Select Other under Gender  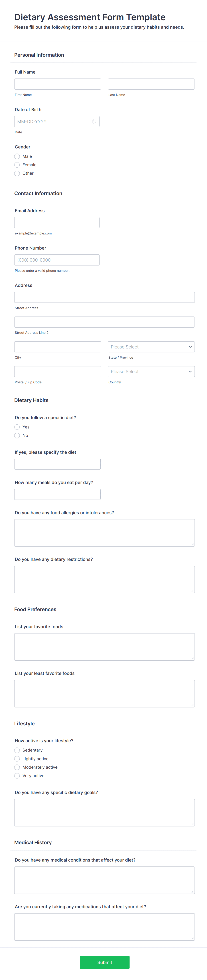point(17,173)
